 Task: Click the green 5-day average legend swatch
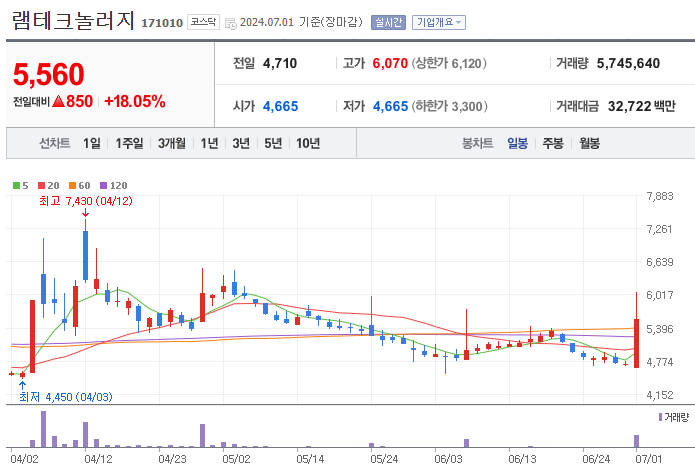(16, 186)
